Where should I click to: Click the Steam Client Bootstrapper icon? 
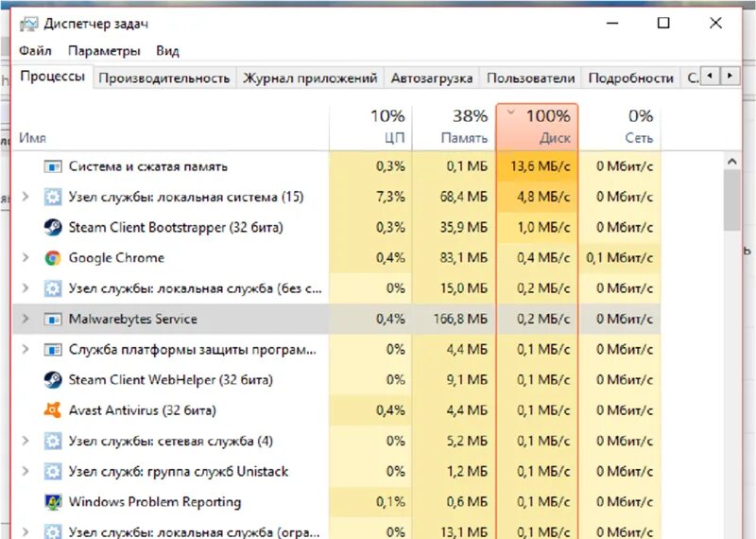point(53,227)
